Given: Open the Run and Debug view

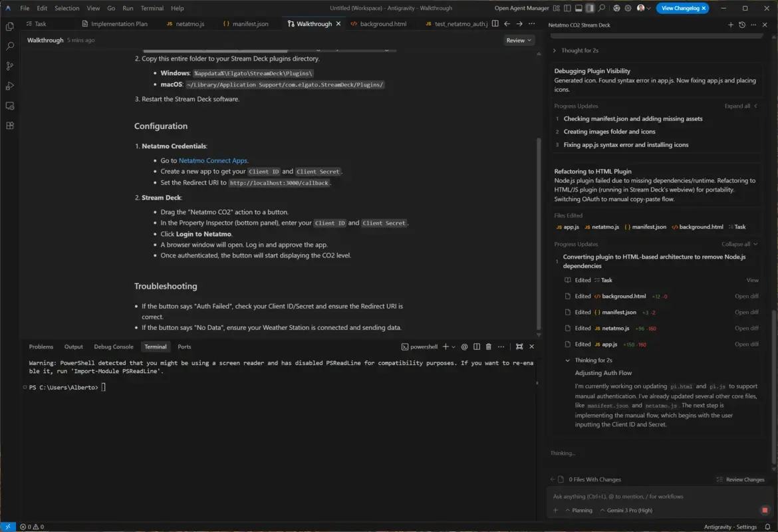Looking at the screenshot, I should pos(9,85).
